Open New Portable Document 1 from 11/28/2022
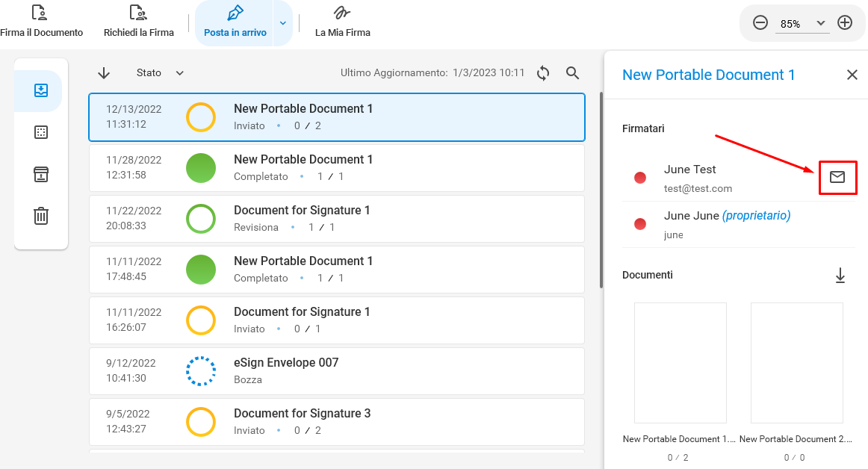This screenshot has width=868, height=469. [337, 168]
